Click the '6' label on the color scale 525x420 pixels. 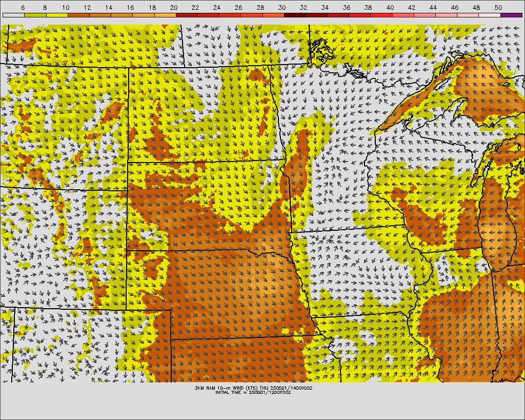click(23, 7)
